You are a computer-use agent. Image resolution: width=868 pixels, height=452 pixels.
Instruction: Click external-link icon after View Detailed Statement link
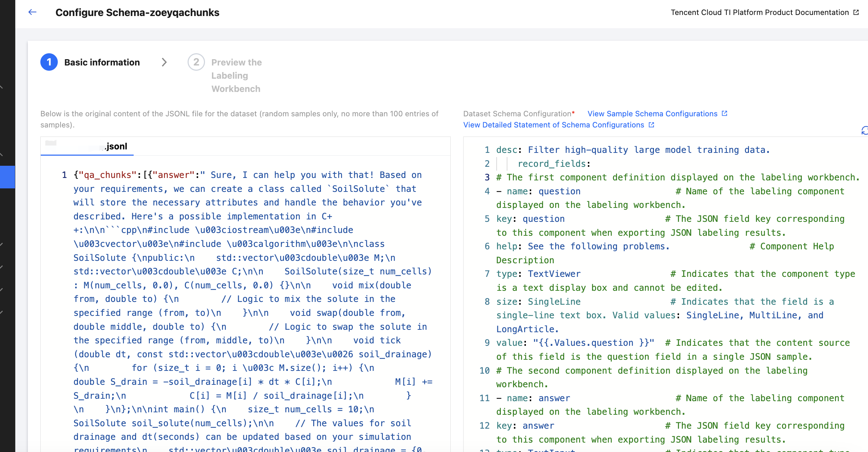click(652, 125)
